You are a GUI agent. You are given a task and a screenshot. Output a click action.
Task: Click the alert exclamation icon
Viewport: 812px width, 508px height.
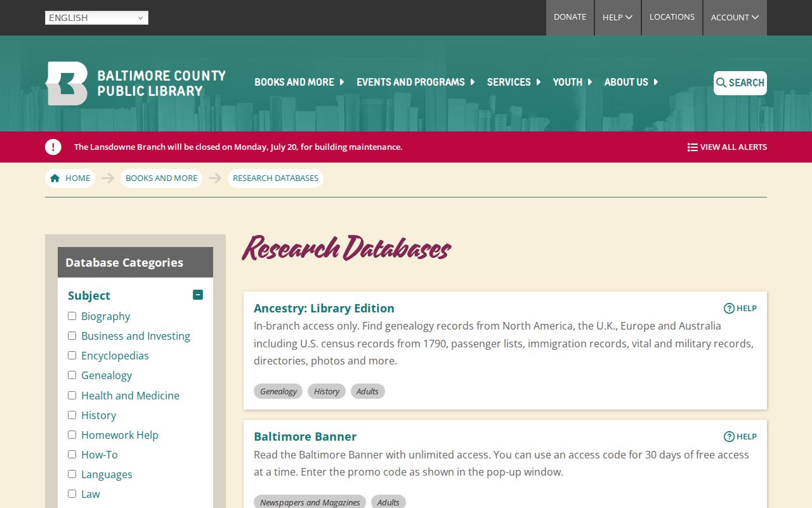pyautogui.click(x=53, y=147)
